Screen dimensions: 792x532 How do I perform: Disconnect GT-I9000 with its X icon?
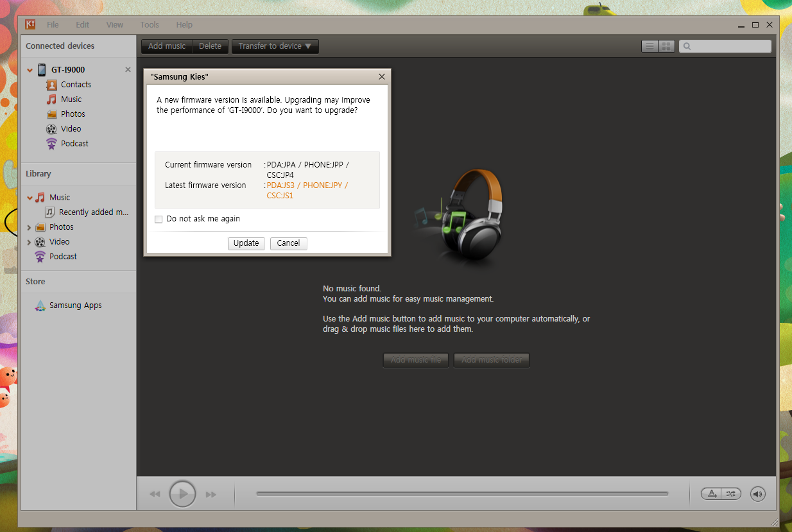[128, 69]
